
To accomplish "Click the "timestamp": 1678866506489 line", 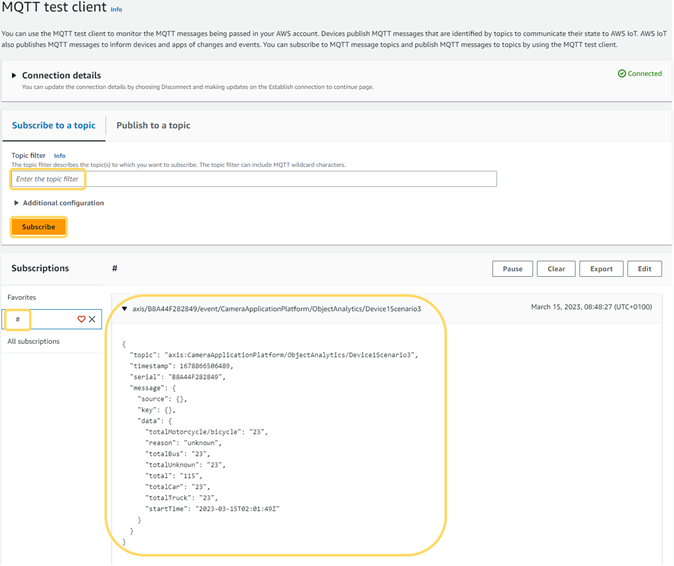I will click(181, 366).
